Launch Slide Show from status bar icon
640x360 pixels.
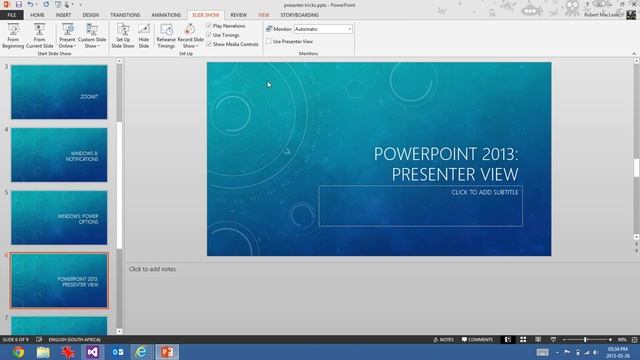pyautogui.click(x=553, y=340)
